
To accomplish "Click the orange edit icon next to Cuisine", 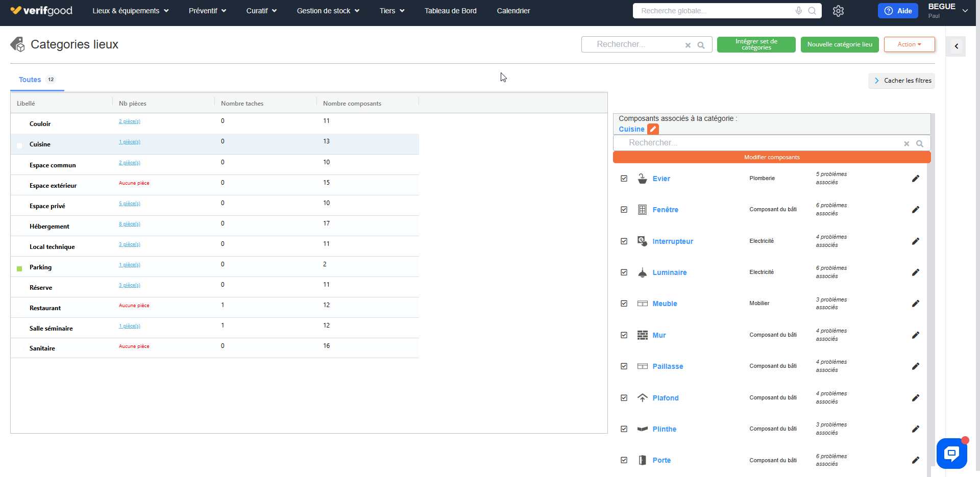I will pyautogui.click(x=653, y=129).
